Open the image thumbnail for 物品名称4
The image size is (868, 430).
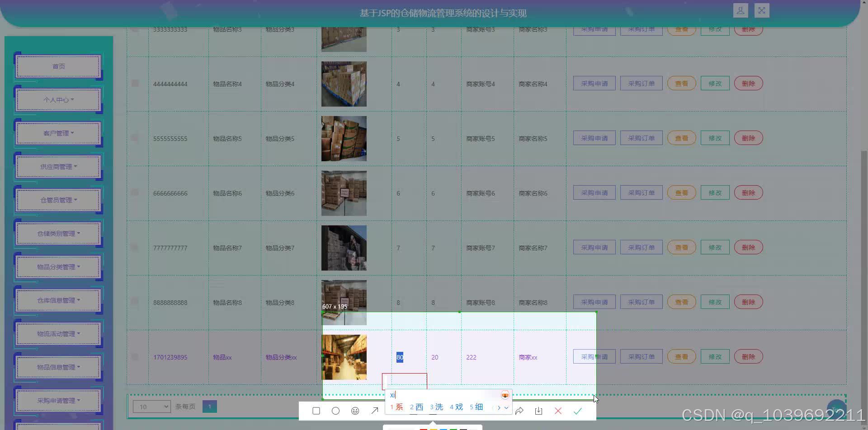point(344,84)
